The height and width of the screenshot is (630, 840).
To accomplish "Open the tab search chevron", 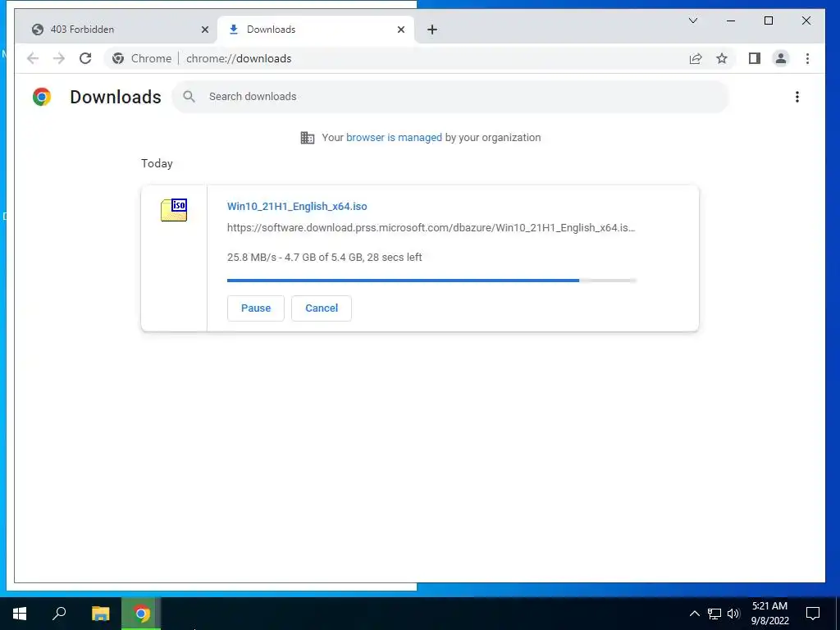I will click(x=693, y=21).
